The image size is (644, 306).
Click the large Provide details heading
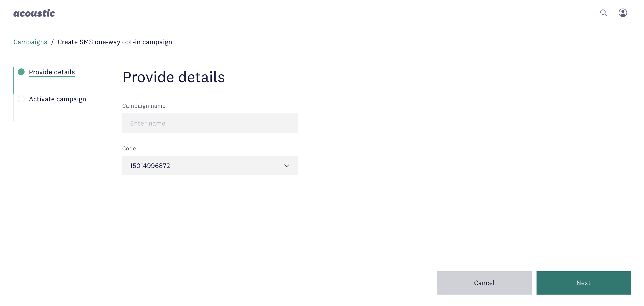pyautogui.click(x=173, y=77)
